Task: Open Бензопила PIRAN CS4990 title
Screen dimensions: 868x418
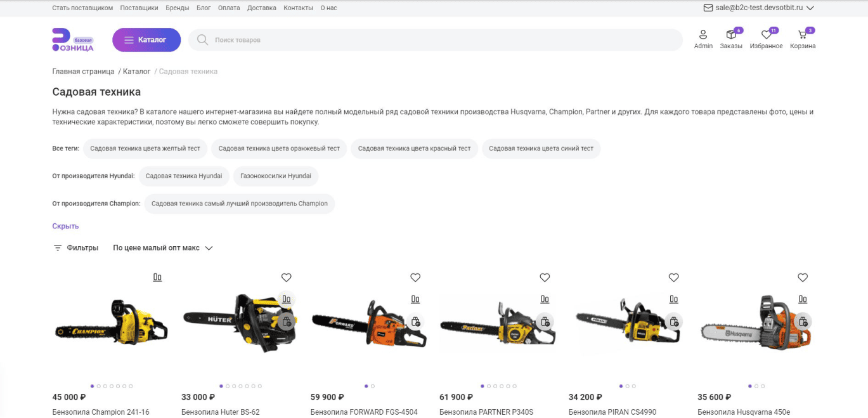Action: [613, 412]
